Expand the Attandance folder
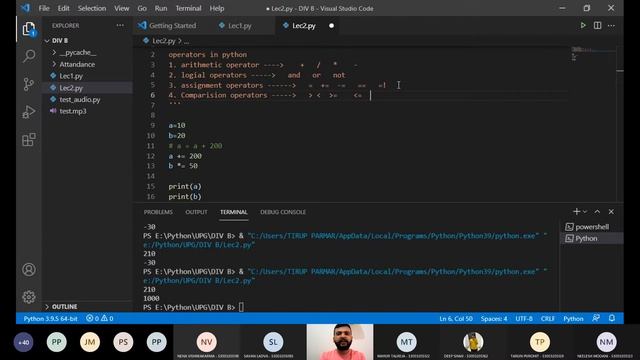Image resolution: width=640 pixels, height=360 pixels. pos(77,64)
